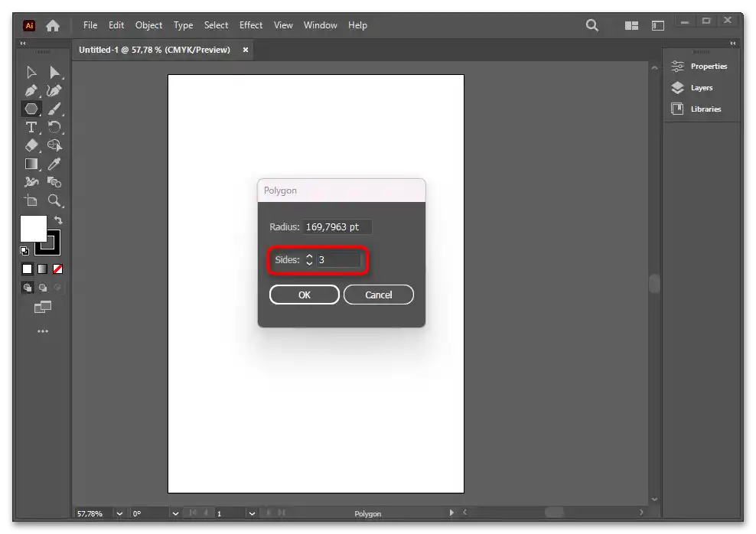The image size is (756, 534).
Task: Open Arrange Documents icon
Action: tap(631, 25)
